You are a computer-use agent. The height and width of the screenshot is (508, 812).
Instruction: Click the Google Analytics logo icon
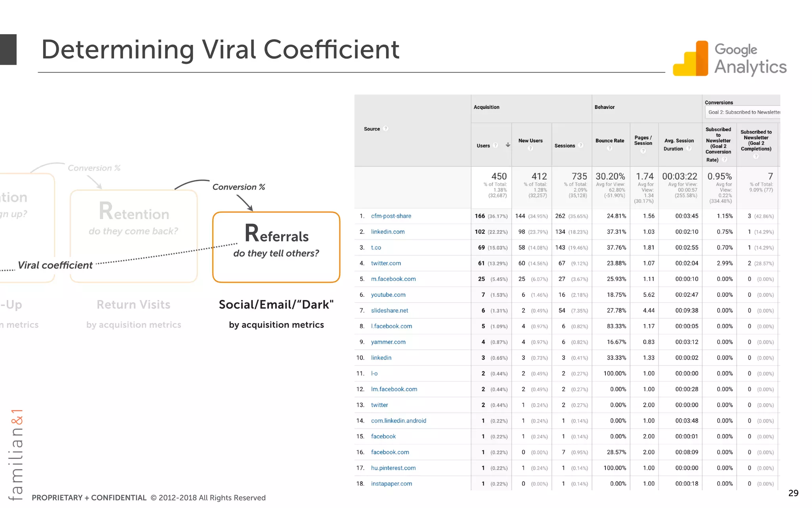(690, 58)
